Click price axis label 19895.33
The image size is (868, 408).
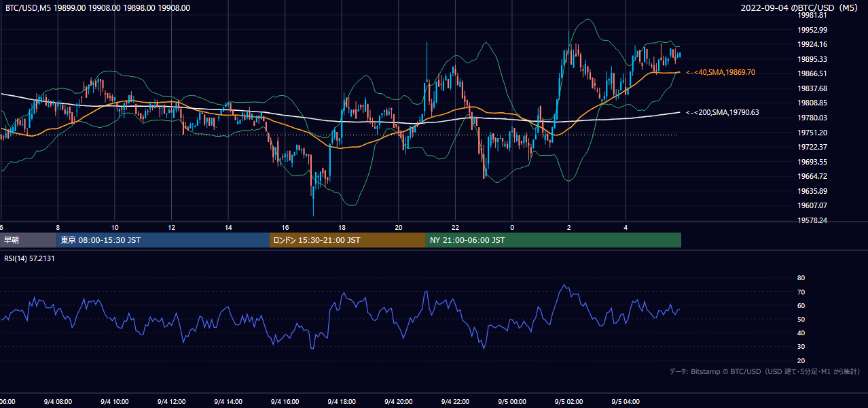point(812,59)
